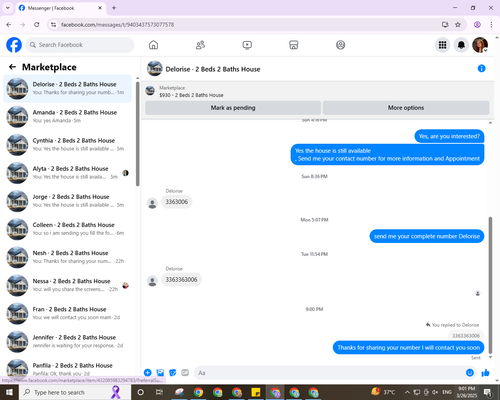Reload the page with the refresh icon
Viewport: 500px width, 400px height.
(x=37, y=25)
